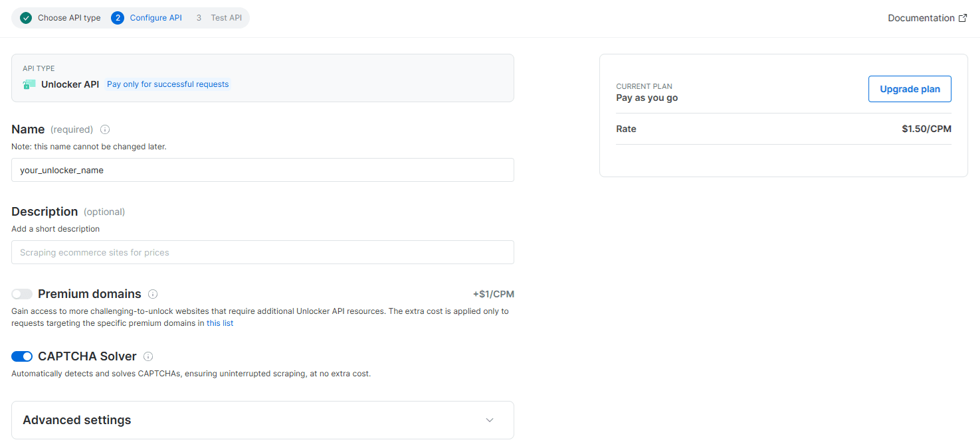
Task: Click the Unlocker API type icon
Action: point(28,84)
